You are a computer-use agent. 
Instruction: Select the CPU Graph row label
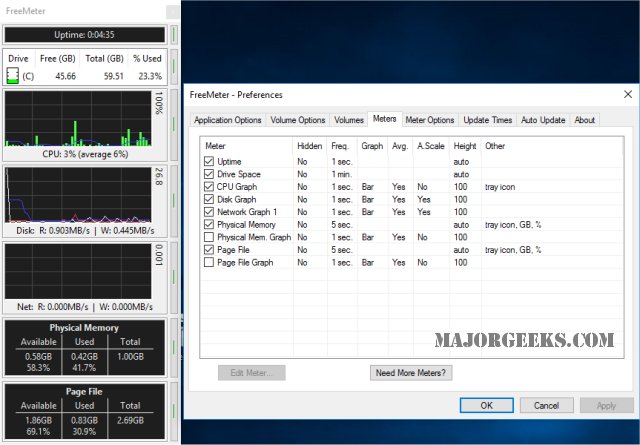point(237,187)
